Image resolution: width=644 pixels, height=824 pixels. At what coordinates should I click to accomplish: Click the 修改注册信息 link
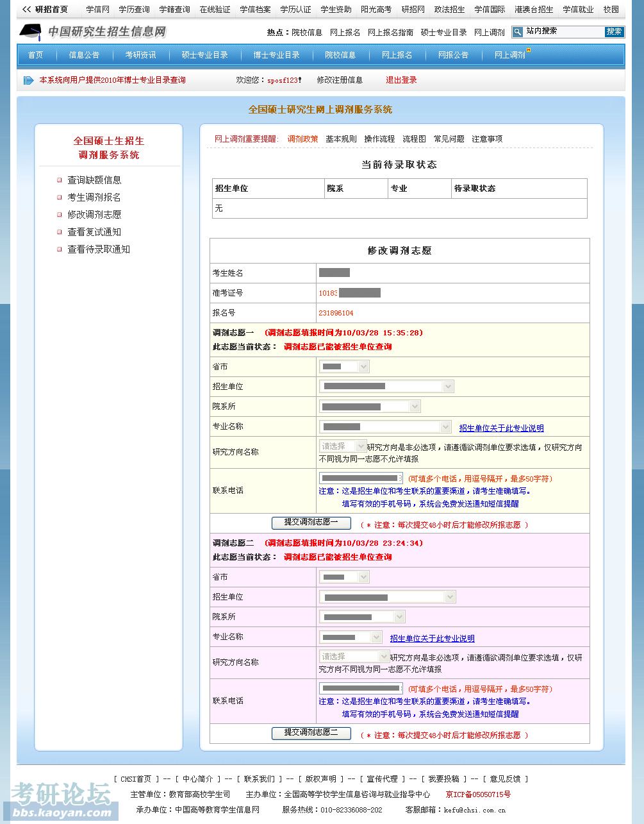coord(340,80)
